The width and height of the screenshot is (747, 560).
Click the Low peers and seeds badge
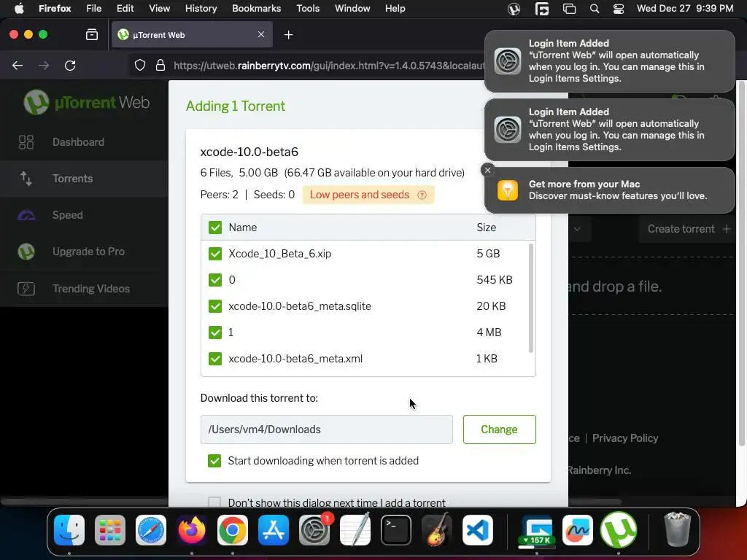368,195
